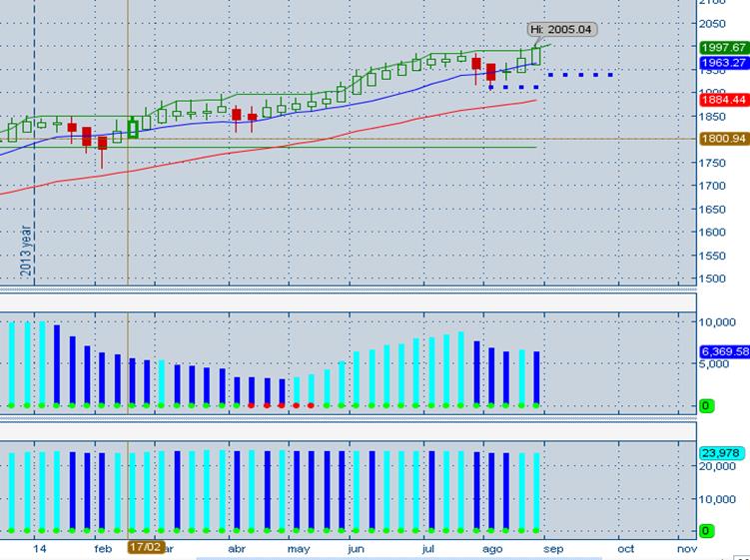This screenshot has width=750, height=560.
Task: Click the 'may' month label on the time axis
Action: click(299, 549)
